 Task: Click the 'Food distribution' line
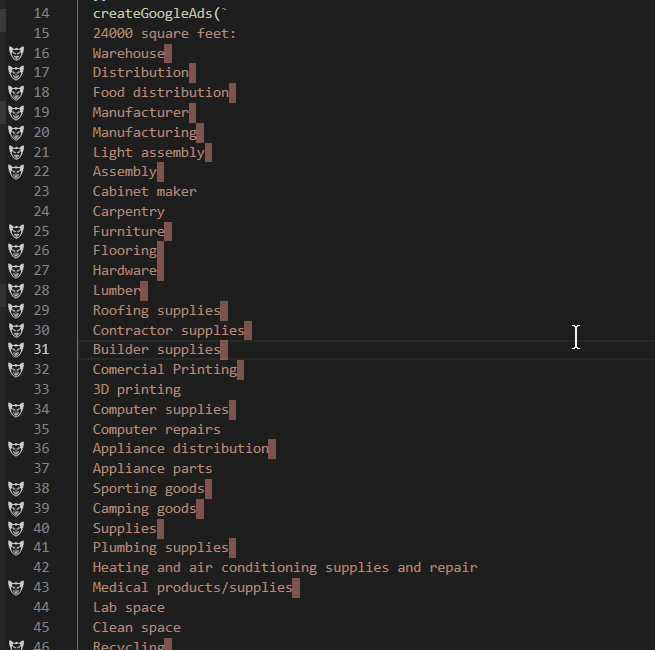[161, 92]
